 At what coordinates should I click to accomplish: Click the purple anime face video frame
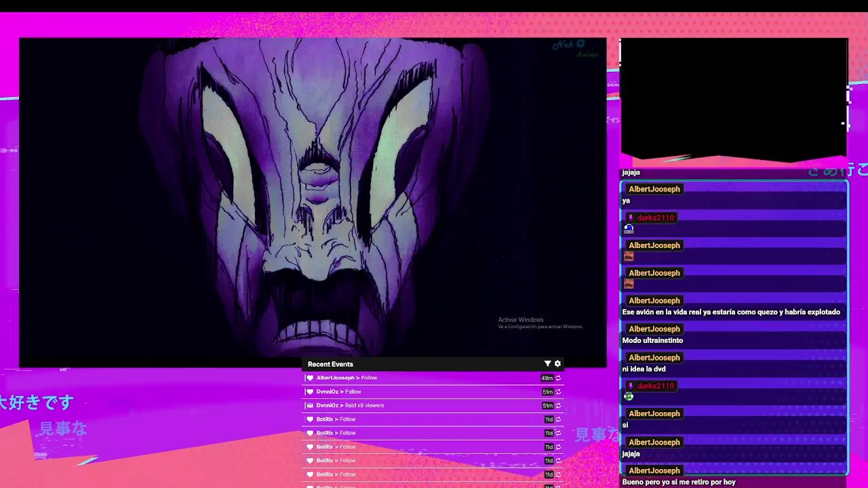pos(313,202)
